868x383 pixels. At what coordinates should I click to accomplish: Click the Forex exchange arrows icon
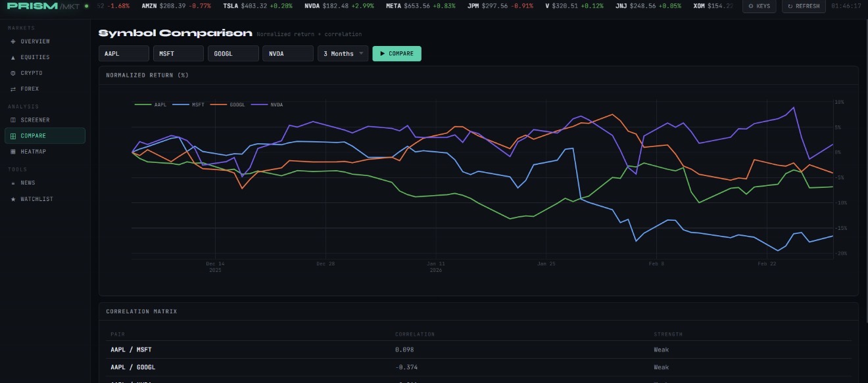(13, 89)
